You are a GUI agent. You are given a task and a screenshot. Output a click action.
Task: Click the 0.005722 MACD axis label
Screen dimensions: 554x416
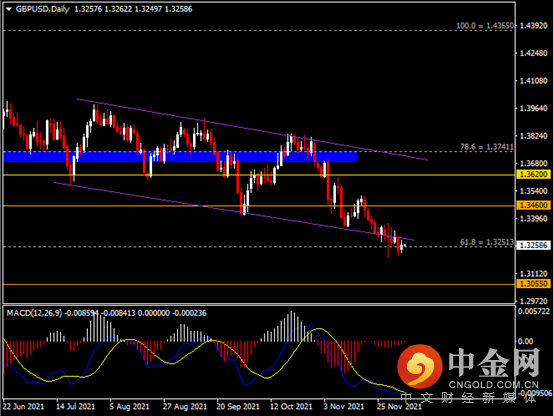pos(534,311)
